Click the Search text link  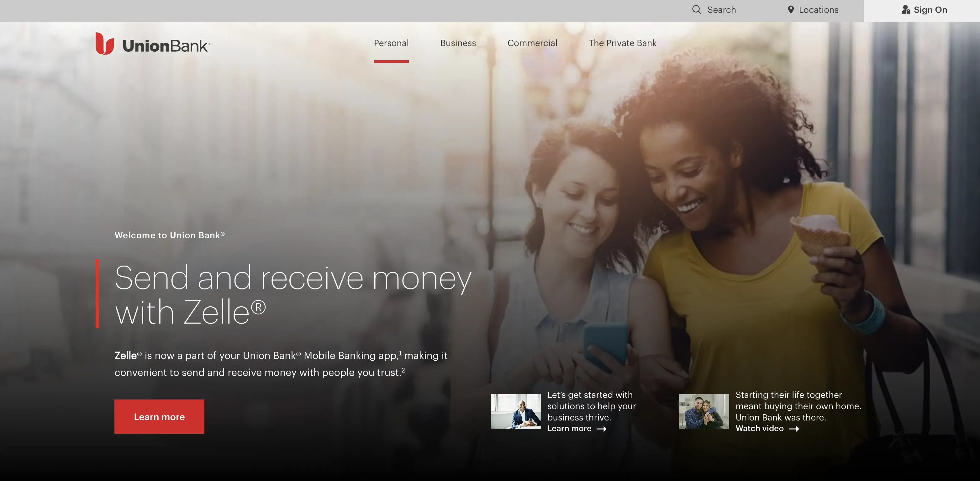coord(722,10)
